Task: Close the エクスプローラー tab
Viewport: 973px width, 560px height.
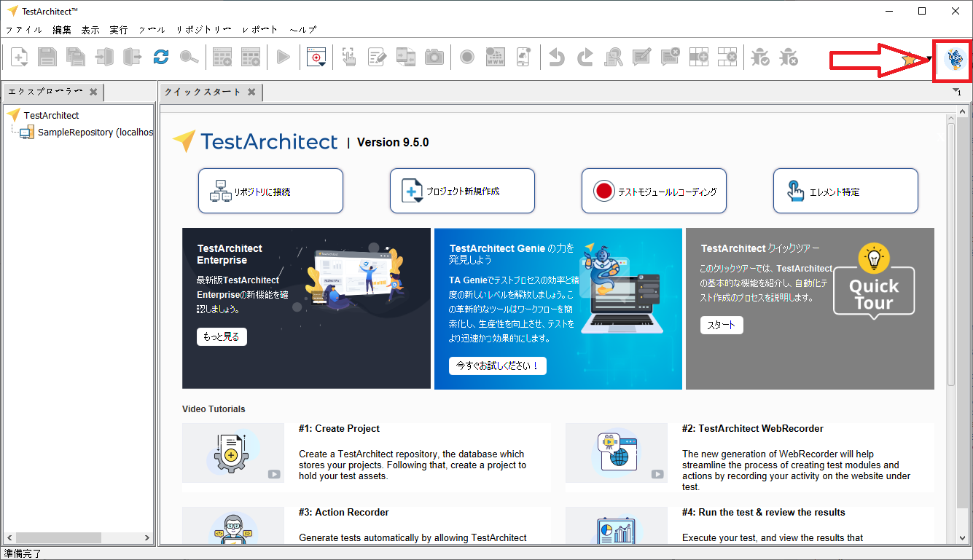Action: click(x=93, y=92)
